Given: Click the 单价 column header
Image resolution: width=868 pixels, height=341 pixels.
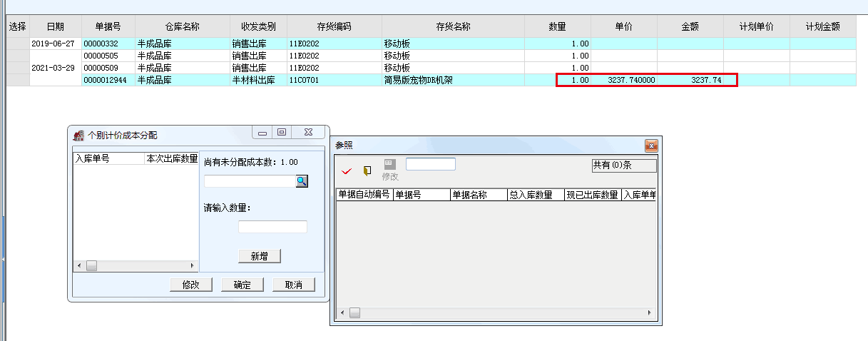Looking at the screenshot, I should point(624,26).
